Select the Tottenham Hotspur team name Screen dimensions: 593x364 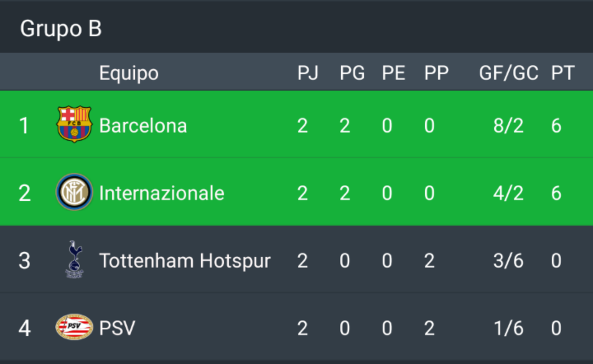185,261
